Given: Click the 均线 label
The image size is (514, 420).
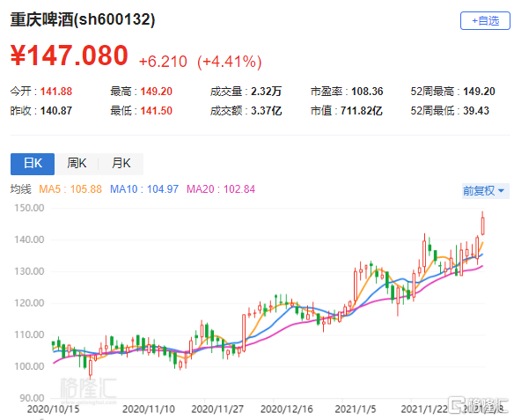Looking at the screenshot, I should [x=20, y=189].
